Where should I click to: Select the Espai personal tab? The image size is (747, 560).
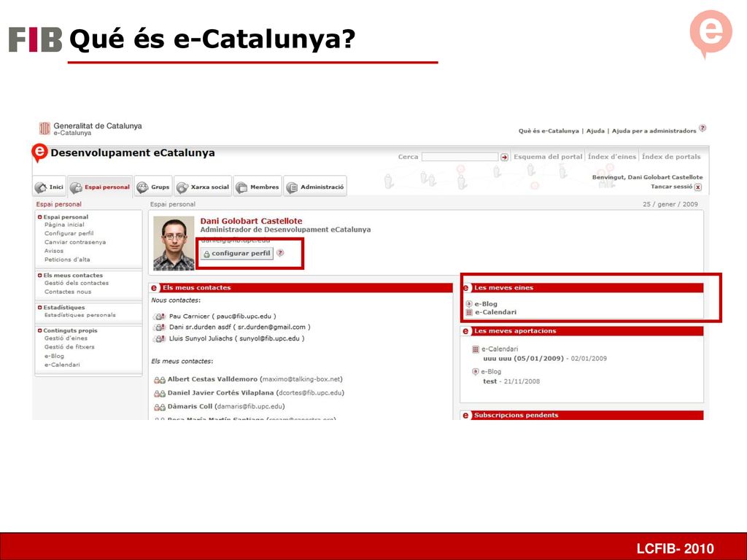point(100,187)
